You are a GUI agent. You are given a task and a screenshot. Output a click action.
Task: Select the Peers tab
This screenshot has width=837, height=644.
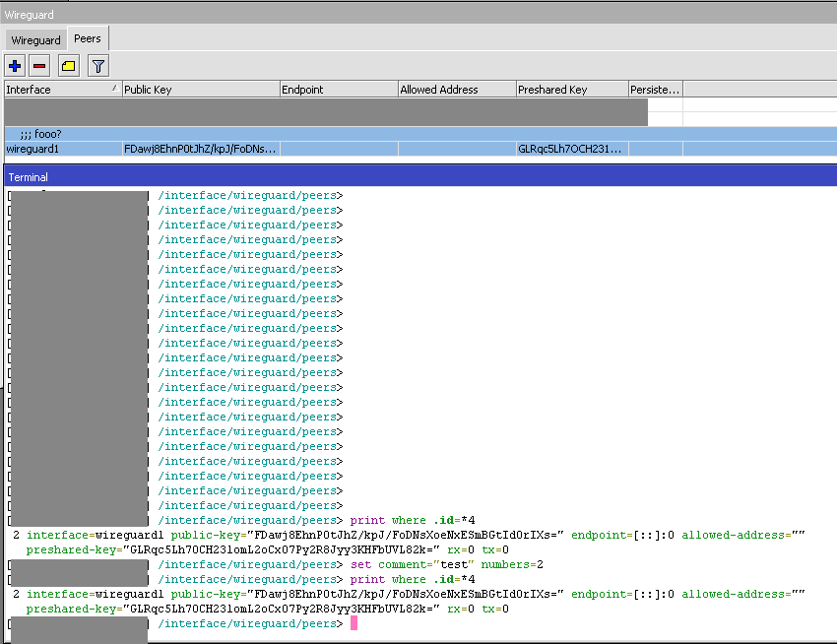pos(88,38)
